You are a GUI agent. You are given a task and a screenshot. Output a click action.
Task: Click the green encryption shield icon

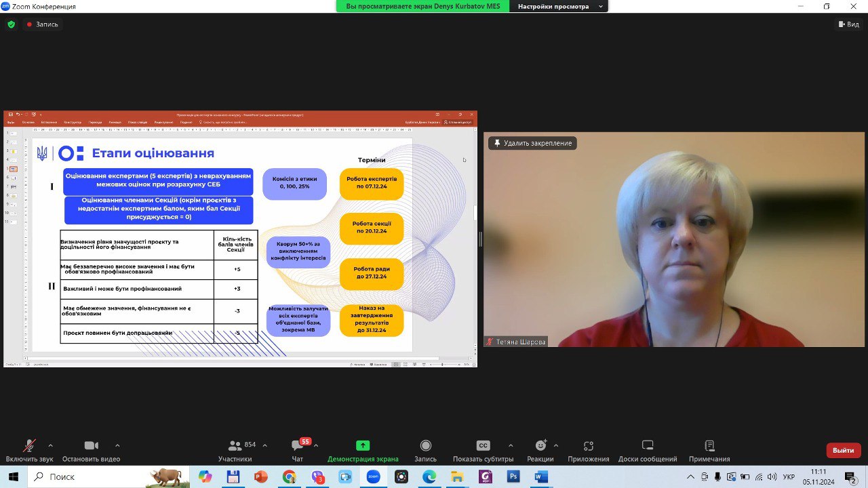[x=11, y=24]
